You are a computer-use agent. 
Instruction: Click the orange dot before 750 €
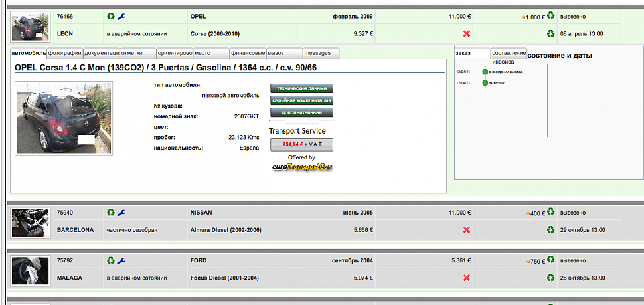pyautogui.click(x=529, y=261)
